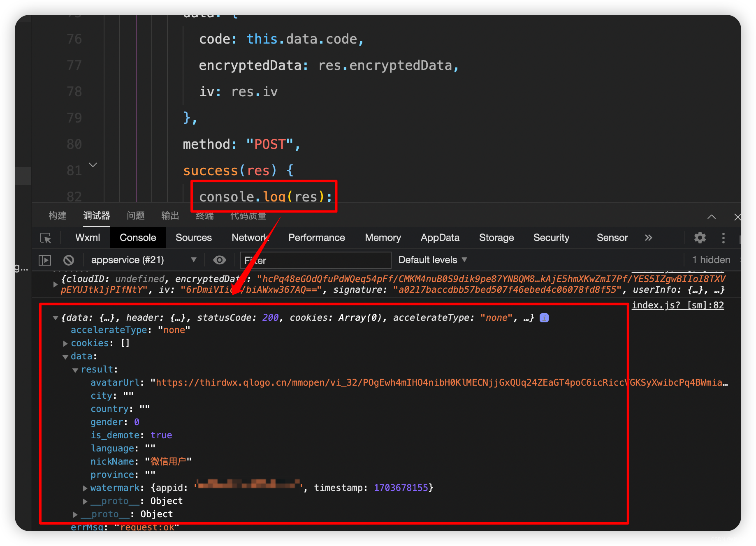Click the blue info badge on logged object
The height and width of the screenshot is (546, 756).
544,318
